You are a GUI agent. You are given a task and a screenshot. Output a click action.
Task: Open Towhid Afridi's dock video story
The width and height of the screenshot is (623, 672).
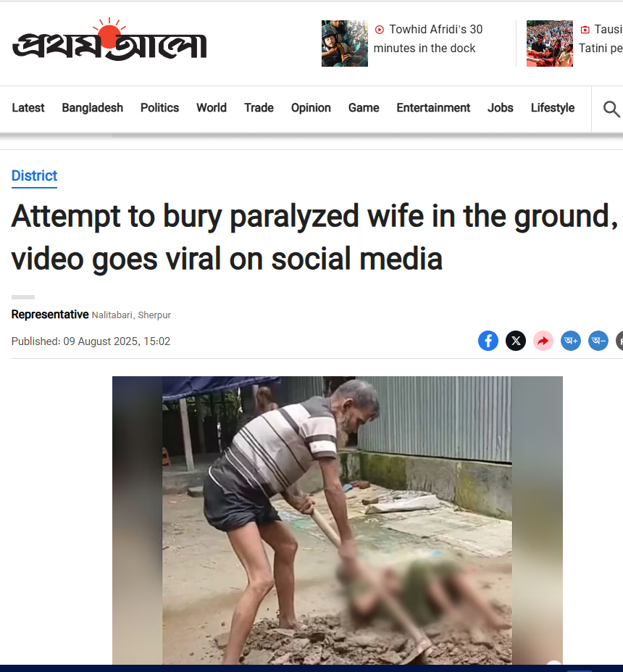427,38
